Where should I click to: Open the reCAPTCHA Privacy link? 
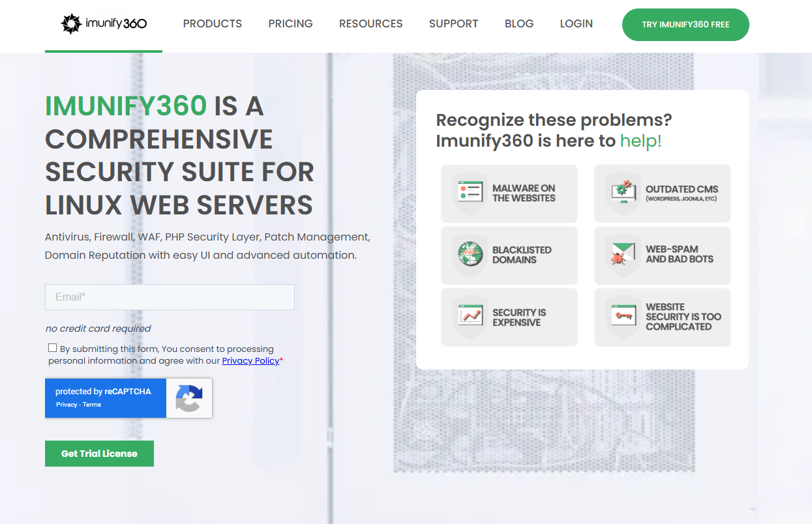click(67, 405)
